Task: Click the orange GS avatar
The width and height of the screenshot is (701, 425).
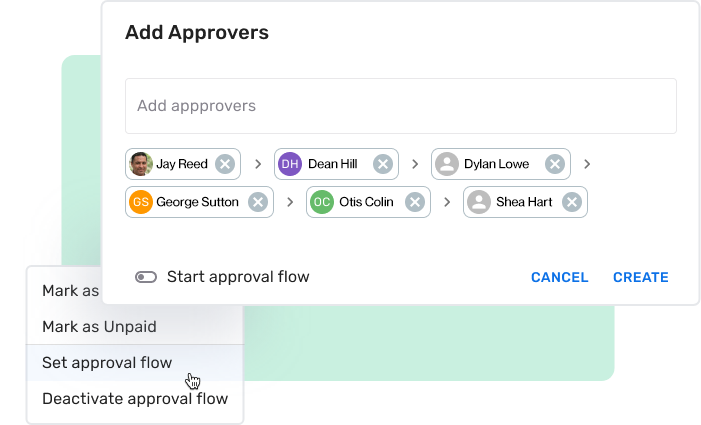Action: pos(141,202)
